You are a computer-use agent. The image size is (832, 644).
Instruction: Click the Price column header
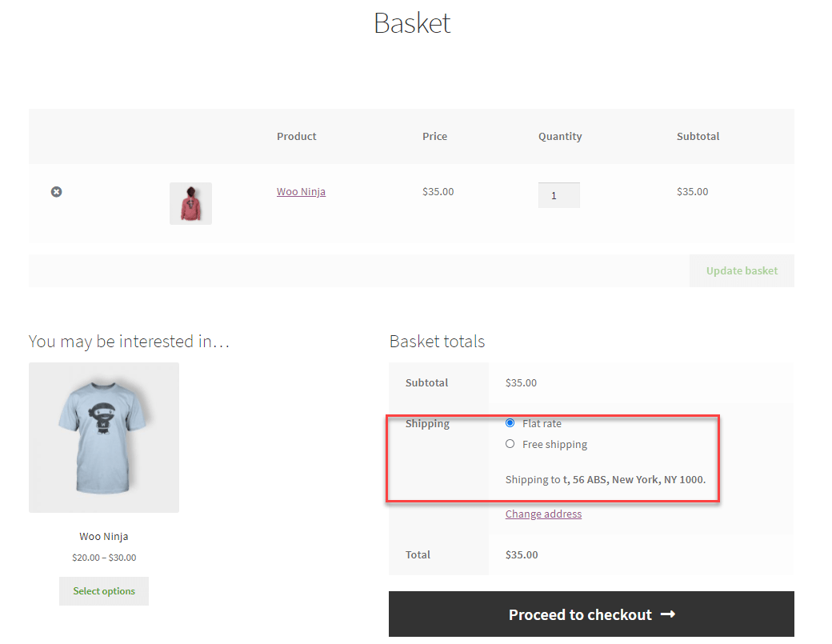point(434,136)
